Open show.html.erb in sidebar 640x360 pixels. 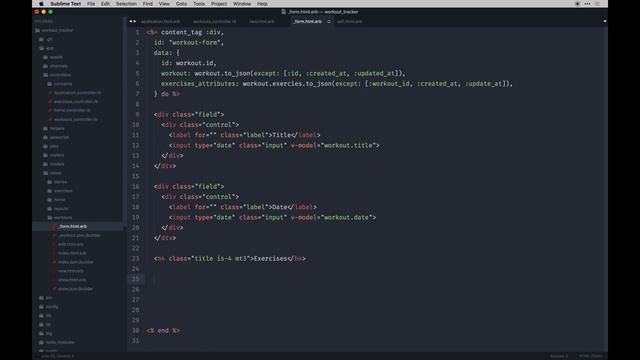[x=71, y=280]
